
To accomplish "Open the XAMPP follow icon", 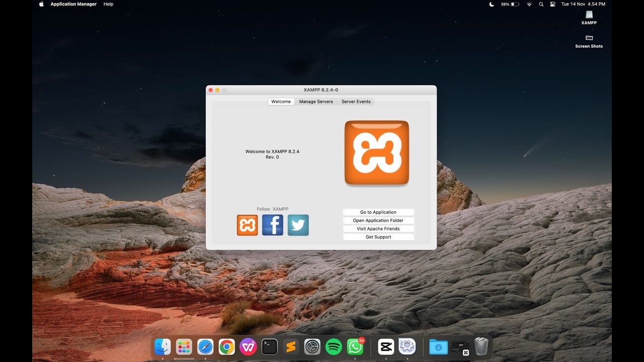I will click(247, 225).
